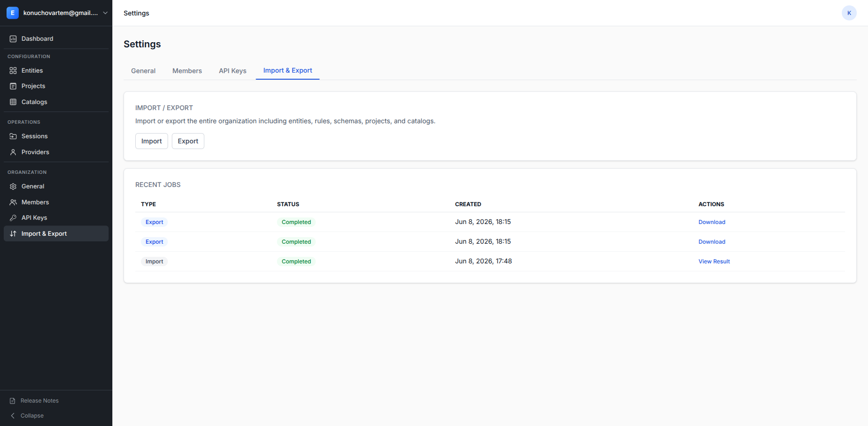Viewport: 868px width, 426px height.
Task: Click the Export button
Action: pyautogui.click(x=188, y=141)
